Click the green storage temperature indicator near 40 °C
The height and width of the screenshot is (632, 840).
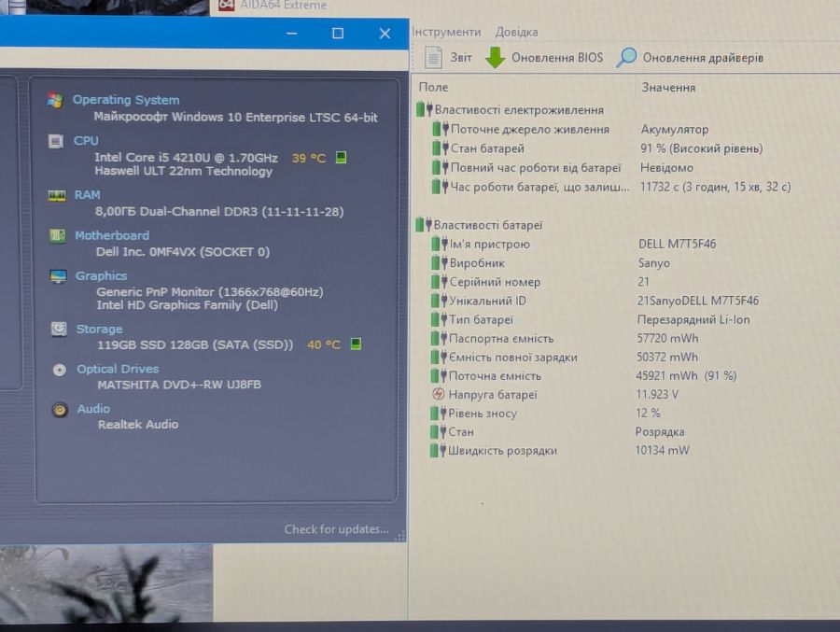click(x=356, y=344)
